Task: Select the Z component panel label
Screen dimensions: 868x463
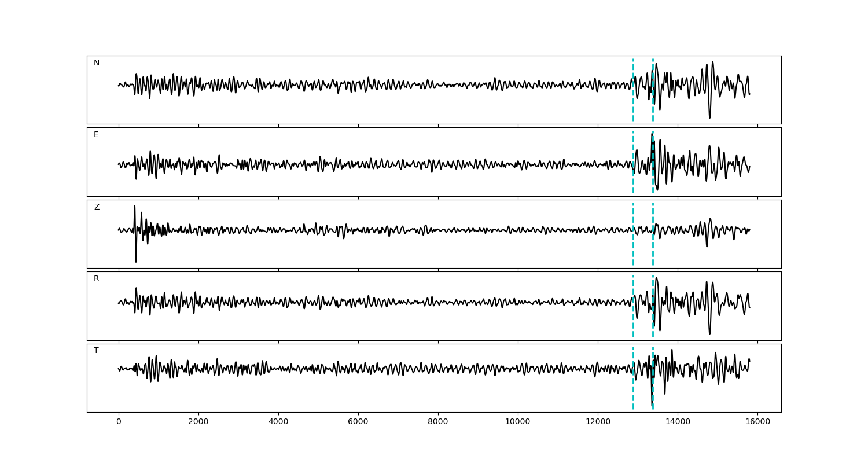Action: [97, 207]
